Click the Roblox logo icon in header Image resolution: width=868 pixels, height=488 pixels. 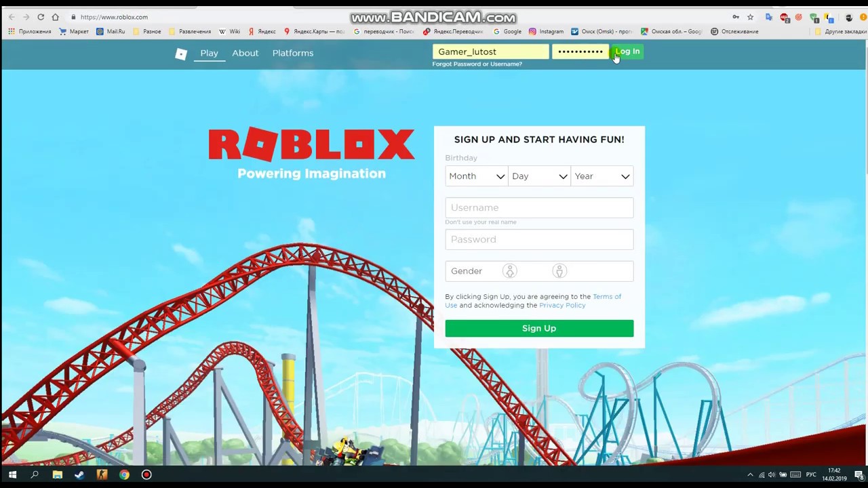coord(181,54)
